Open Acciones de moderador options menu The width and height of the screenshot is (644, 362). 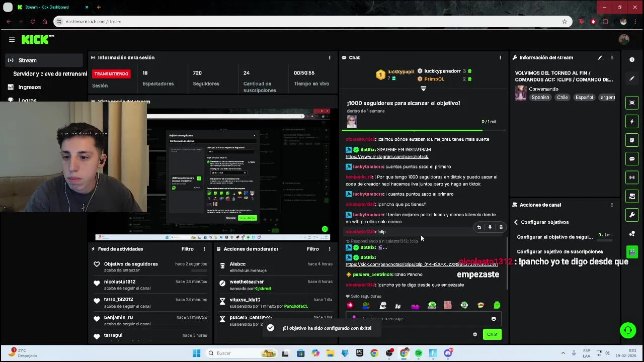330,249
